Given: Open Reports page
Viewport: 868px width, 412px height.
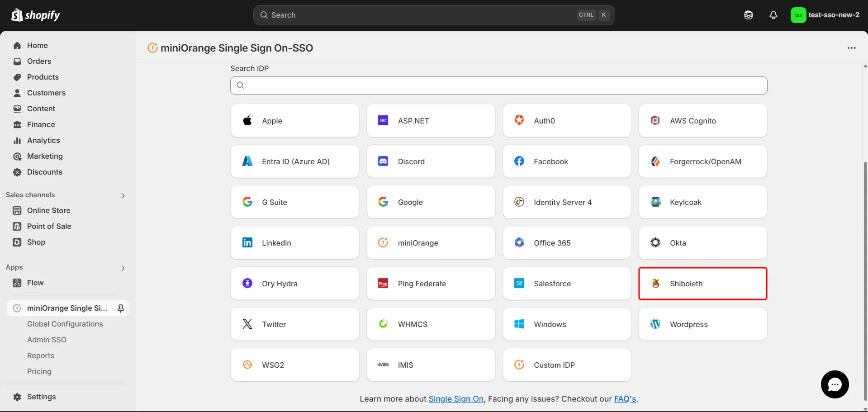Looking at the screenshot, I should [40, 355].
